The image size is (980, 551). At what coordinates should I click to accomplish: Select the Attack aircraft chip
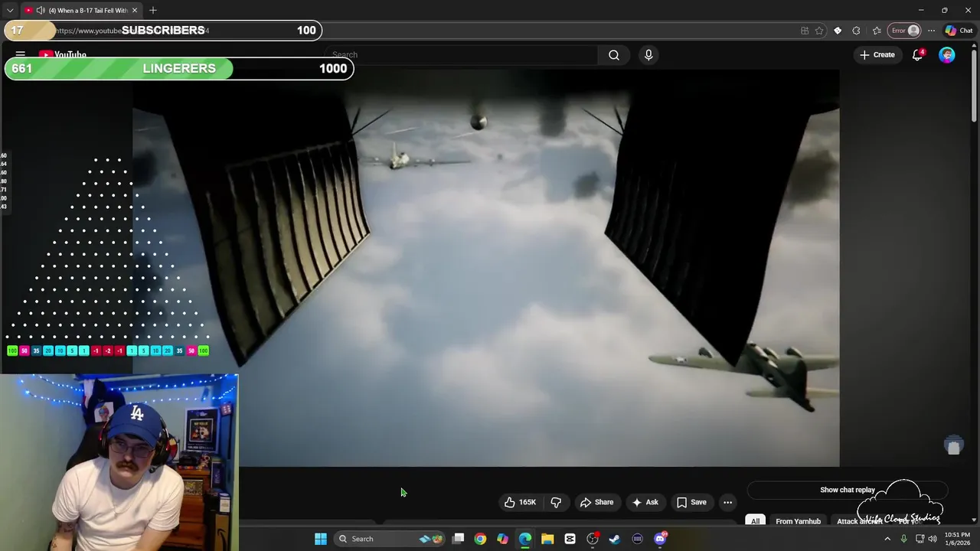coord(860,521)
